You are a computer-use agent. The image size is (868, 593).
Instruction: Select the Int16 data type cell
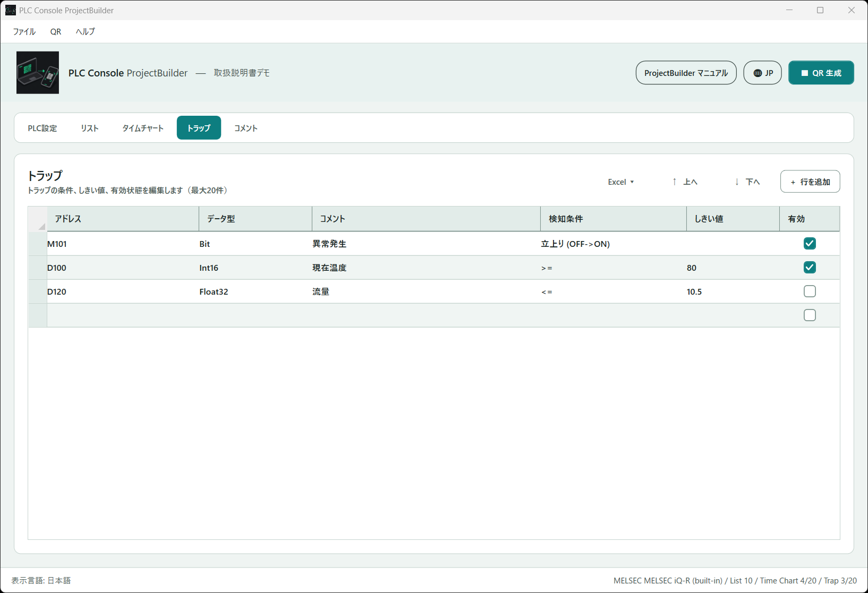[x=256, y=268]
